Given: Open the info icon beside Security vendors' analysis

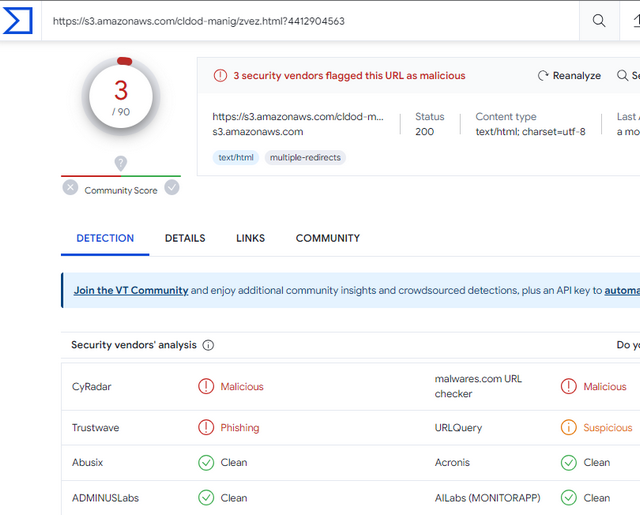Looking at the screenshot, I should pyautogui.click(x=208, y=345).
